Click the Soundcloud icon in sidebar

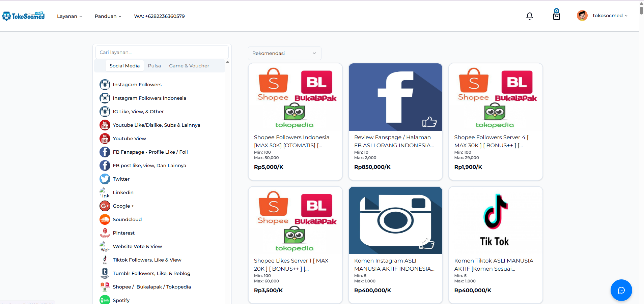(x=105, y=219)
